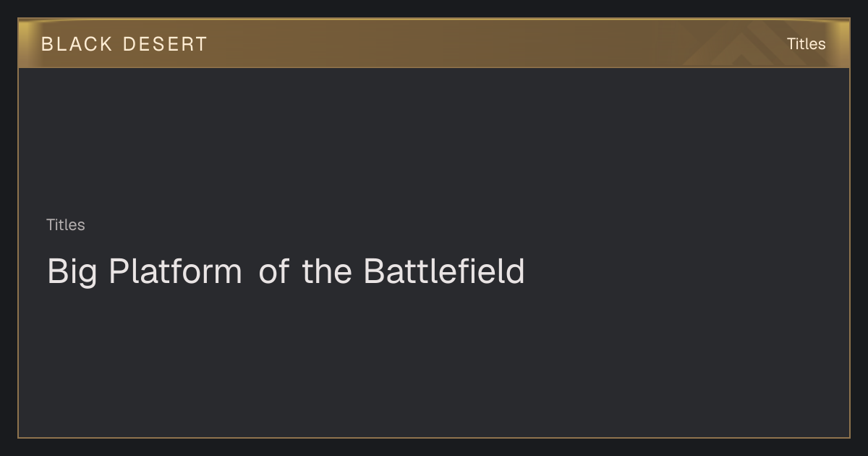This screenshot has width=868, height=456.
Task: Click the empty dark area above Titles breadcrumb
Action: (x=434, y=141)
